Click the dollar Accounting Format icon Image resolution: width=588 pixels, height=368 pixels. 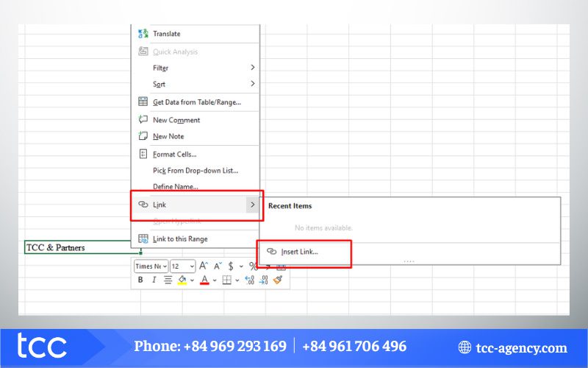(x=231, y=266)
